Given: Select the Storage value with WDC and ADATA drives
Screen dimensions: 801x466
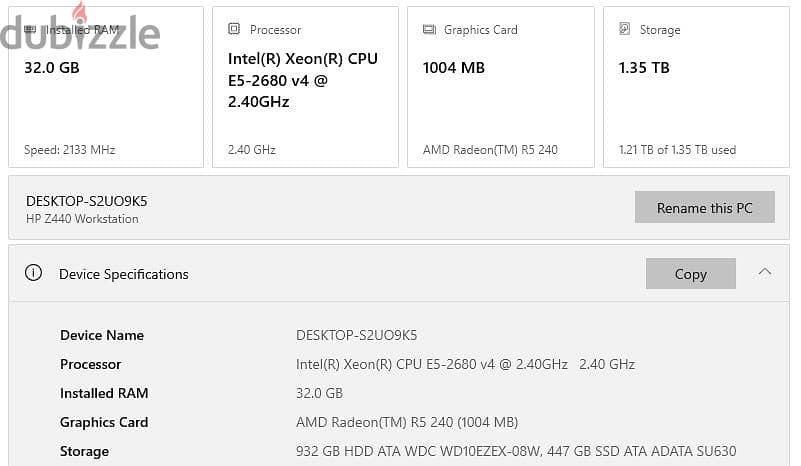Looking at the screenshot, I should coord(516,451).
